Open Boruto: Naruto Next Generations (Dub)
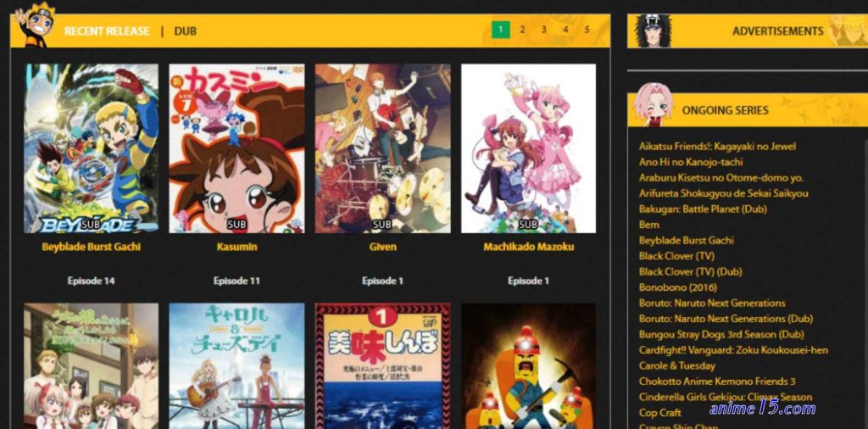The height and width of the screenshot is (429, 868). click(x=726, y=319)
